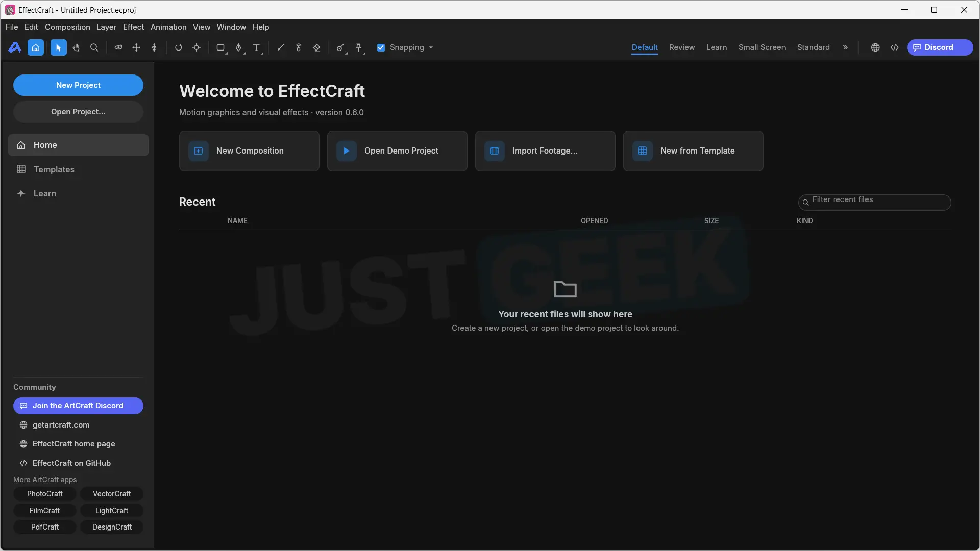Open the Animation menu
The image size is (980, 551).
click(168, 27)
